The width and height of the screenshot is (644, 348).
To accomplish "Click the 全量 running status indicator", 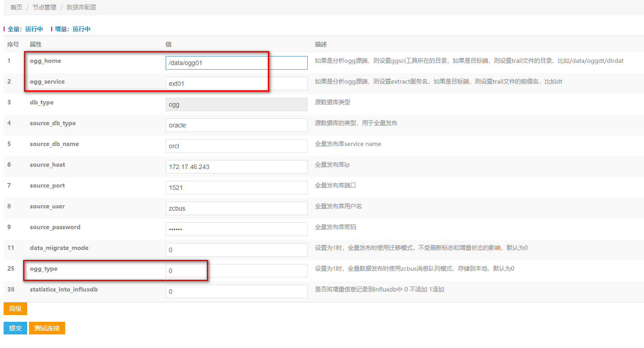I will pos(25,29).
